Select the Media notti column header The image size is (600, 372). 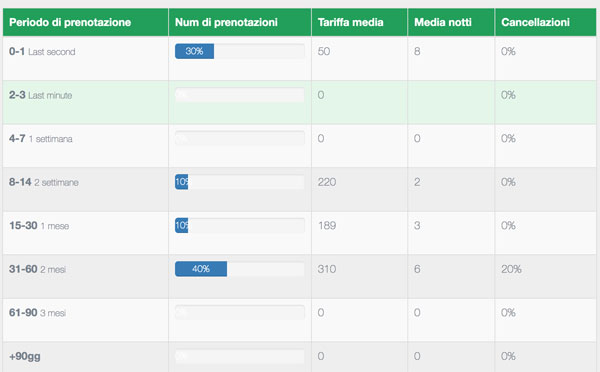[x=443, y=22]
